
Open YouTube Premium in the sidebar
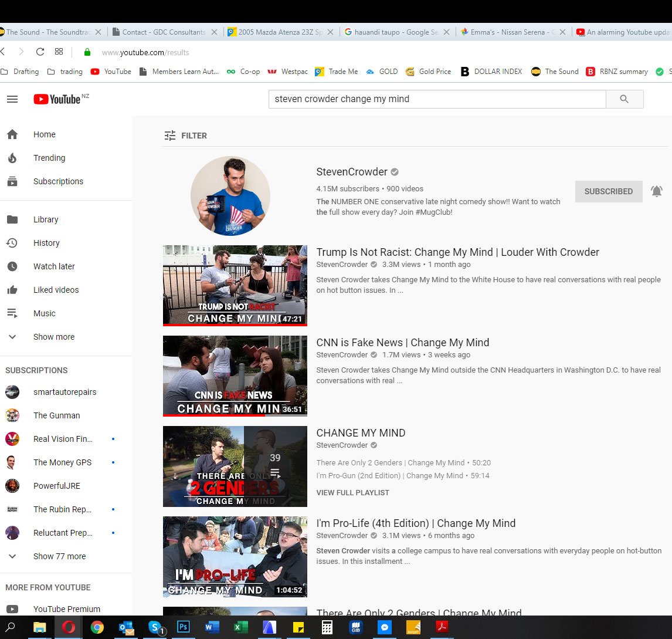pyautogui.click(x=66, y=609)
